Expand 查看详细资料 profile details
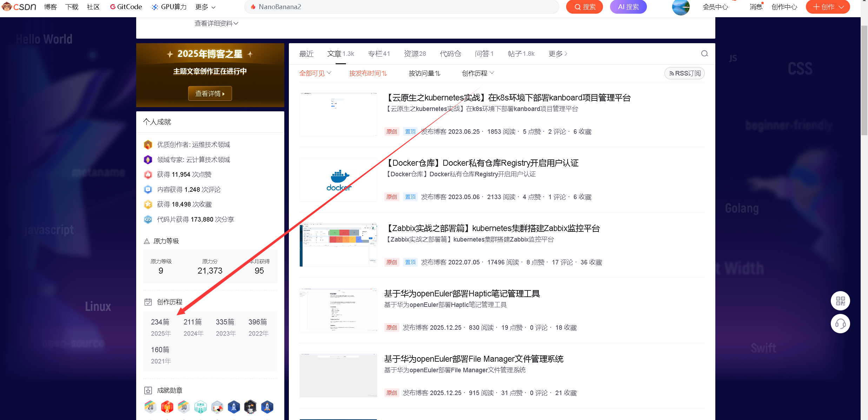 (x=216, y=24)
